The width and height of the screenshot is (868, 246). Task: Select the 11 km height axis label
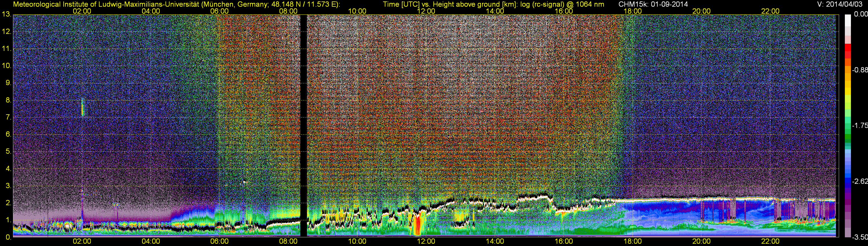pos(6,49)
